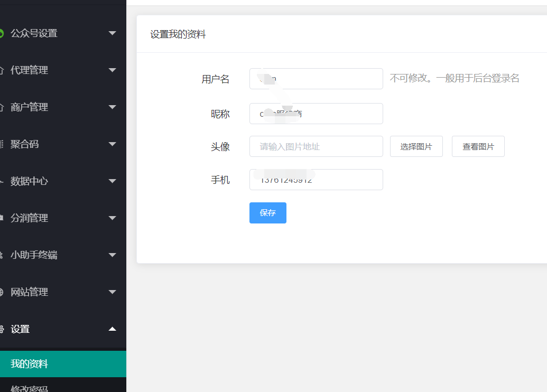The image size is (547, 392).
Task: Expand the 商户管理 dropdown arrow
Action: point(113,107)
